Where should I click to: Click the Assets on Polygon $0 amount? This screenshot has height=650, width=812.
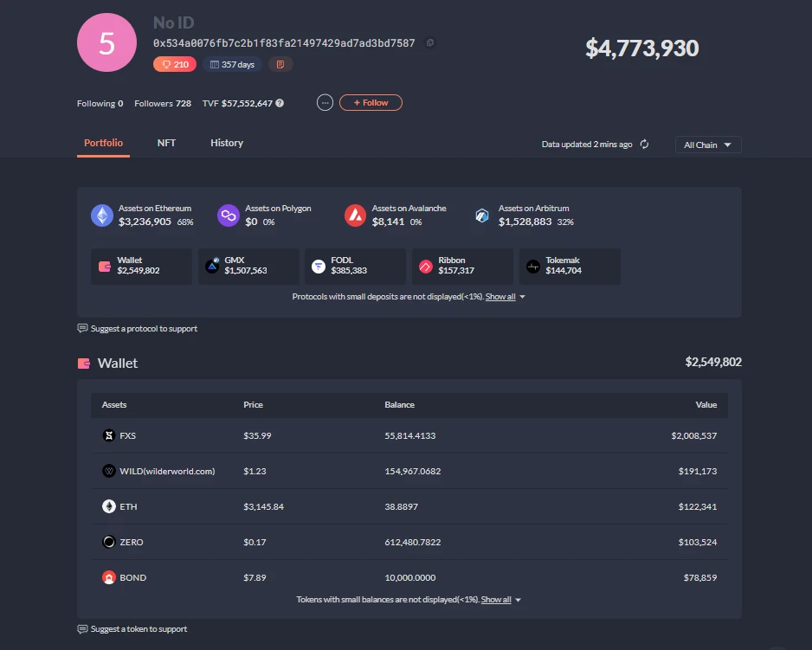tap(251, 222)
